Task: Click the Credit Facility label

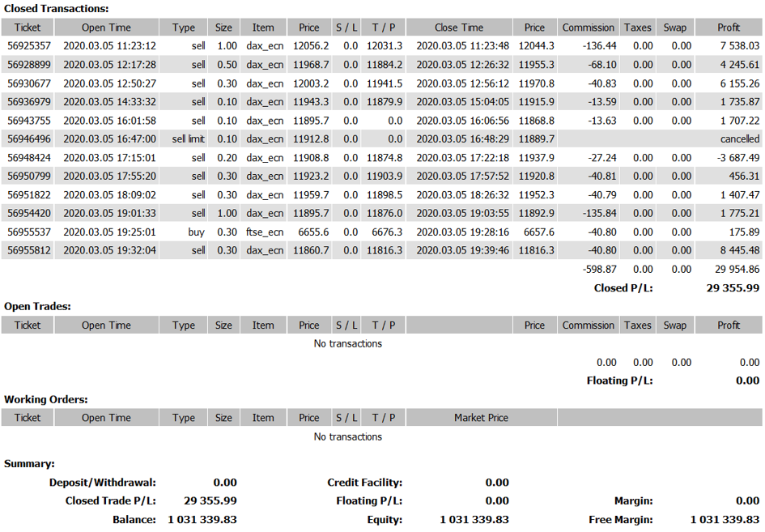Action: pyautogui.click(x=365, y=483)
